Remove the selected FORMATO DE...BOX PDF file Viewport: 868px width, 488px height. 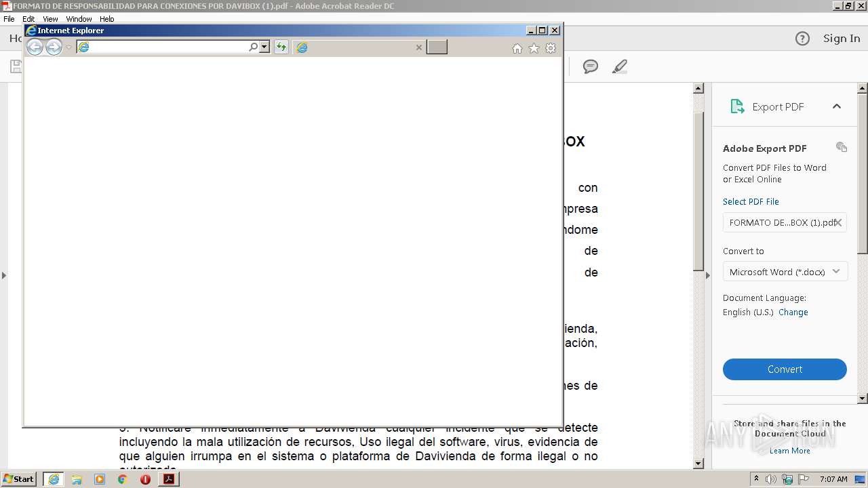pyautogui.click(x=838, y=222)
